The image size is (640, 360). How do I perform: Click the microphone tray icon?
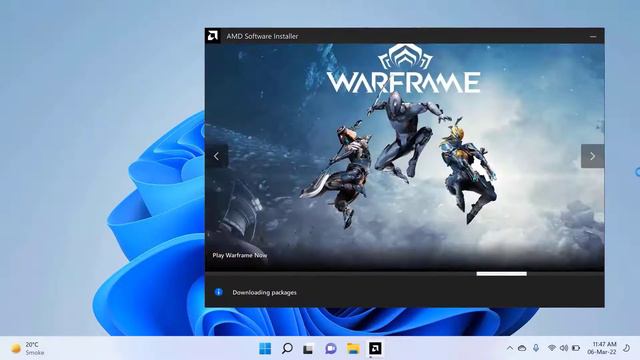536,348
